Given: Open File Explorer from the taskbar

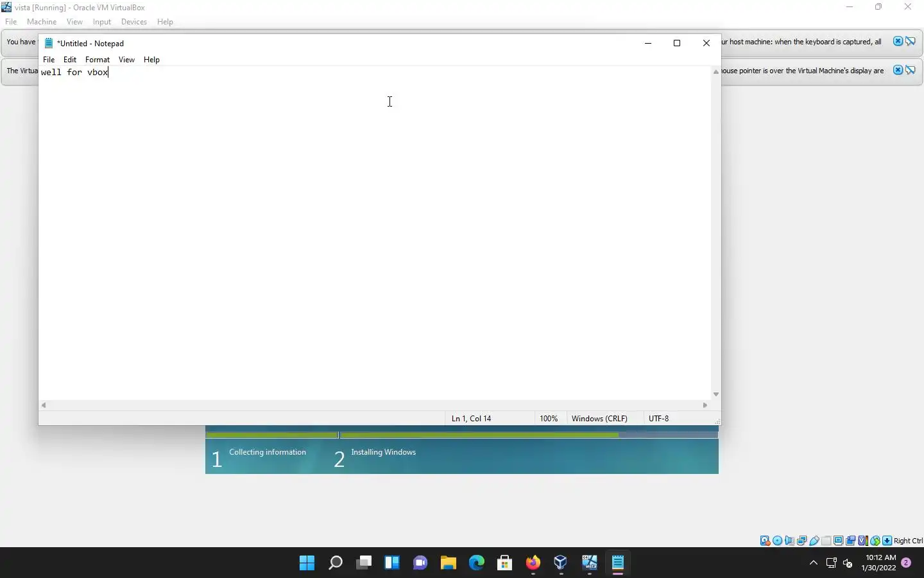Looking at the screenshot, I should [x=448, y=563].
